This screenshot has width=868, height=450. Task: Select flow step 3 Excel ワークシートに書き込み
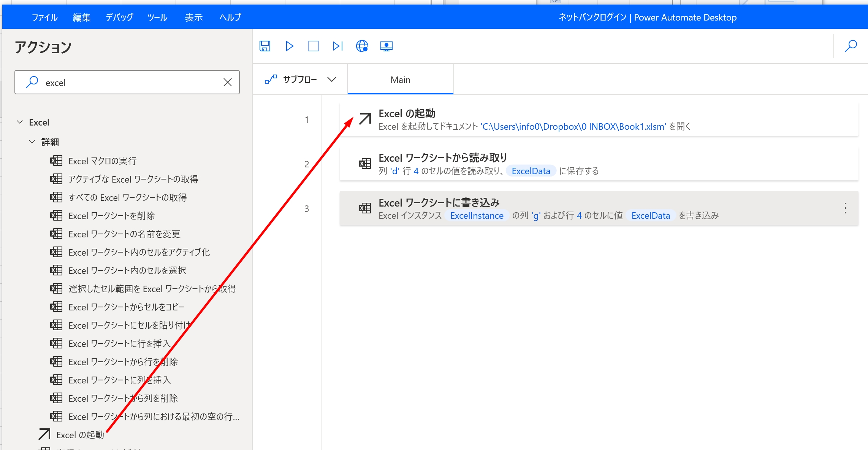pos(599,208)
